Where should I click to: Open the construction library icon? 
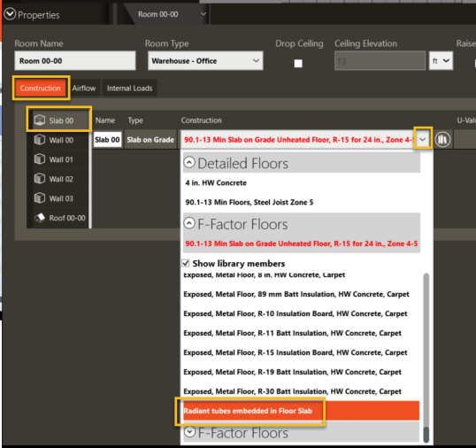click(442, 140)
